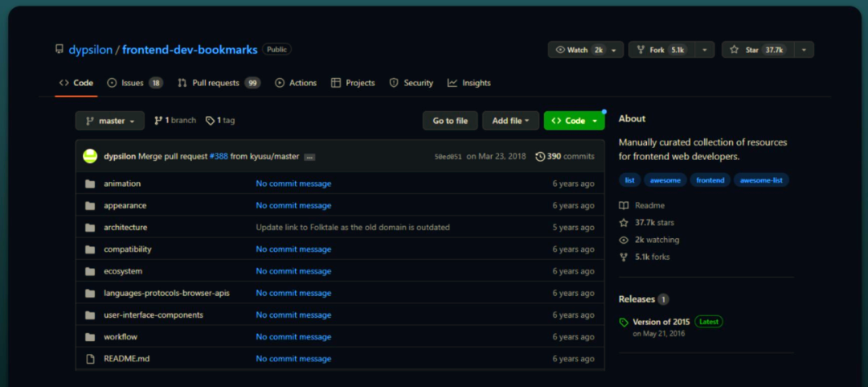
Task: Click the repository book icon before dypsilon
Action: coord(59,49)
